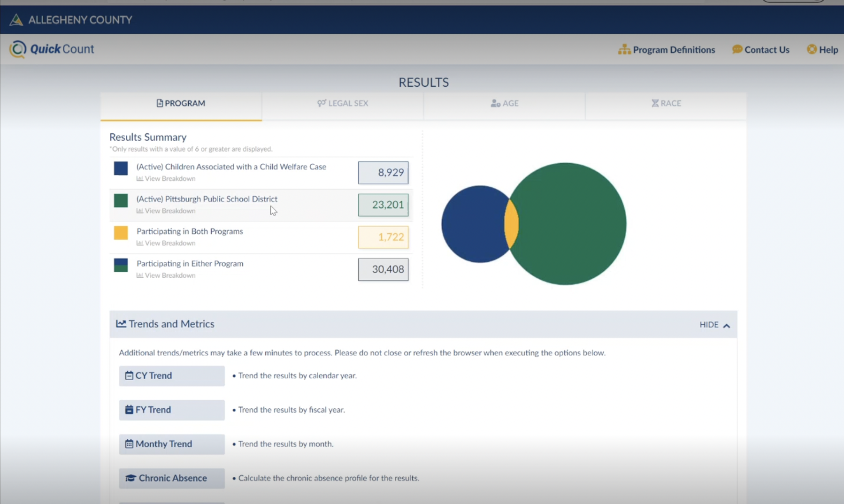
Task: Click the Trends and Metrics heading text
Action: coord(171,324)
